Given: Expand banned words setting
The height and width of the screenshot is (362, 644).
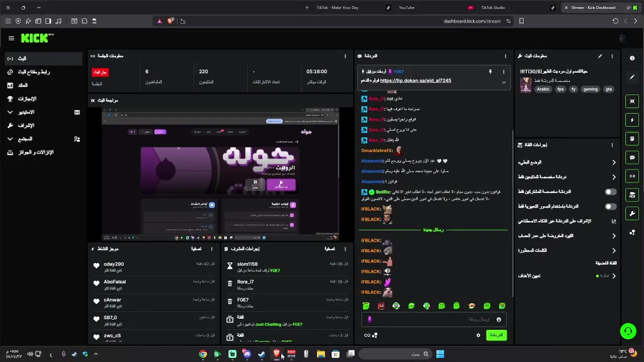Looking at the screenshot, I should (x=567, y=250).
